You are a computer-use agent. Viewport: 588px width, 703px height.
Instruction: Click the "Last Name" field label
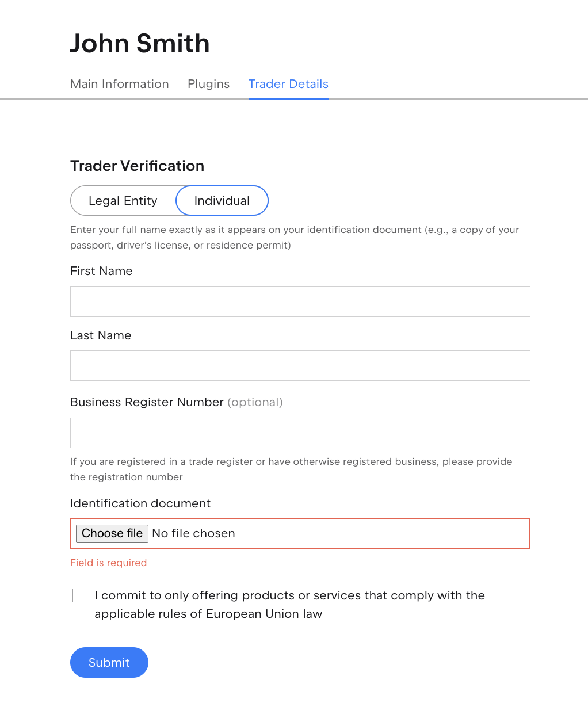(x=101, y=335)
